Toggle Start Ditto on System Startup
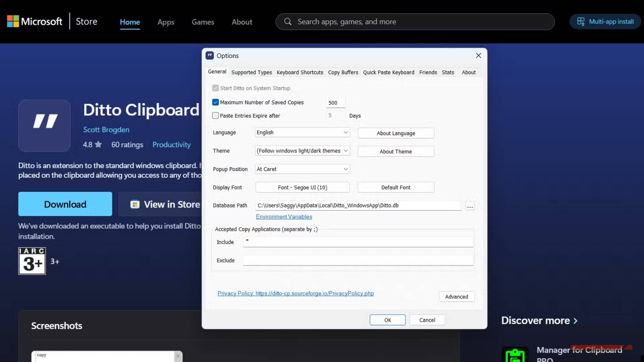 [x=215, y=88]
